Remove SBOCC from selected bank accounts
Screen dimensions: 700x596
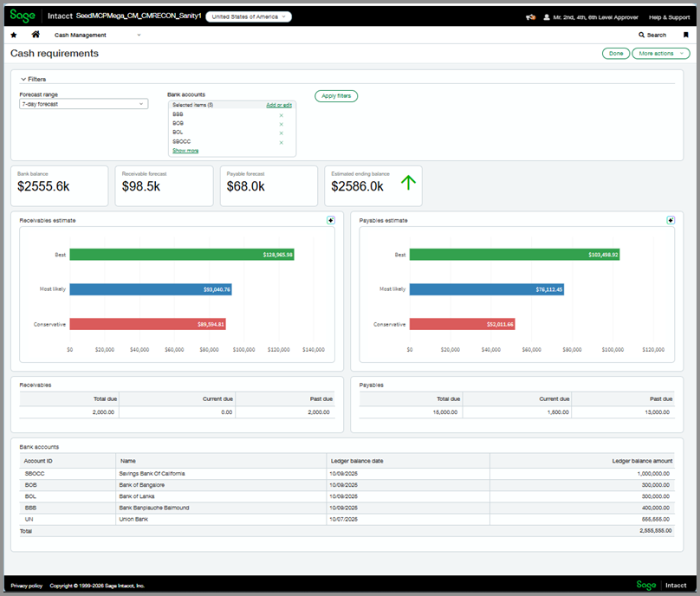click(x=282, y=141)
